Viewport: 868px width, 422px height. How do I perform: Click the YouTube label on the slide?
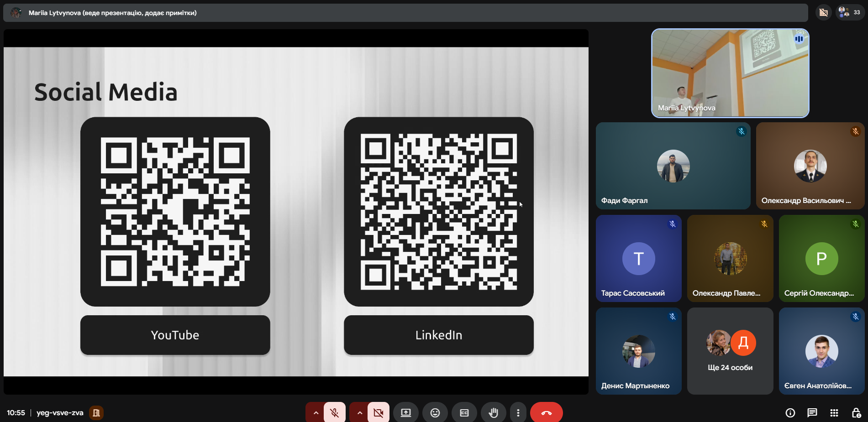click(175, 335)
